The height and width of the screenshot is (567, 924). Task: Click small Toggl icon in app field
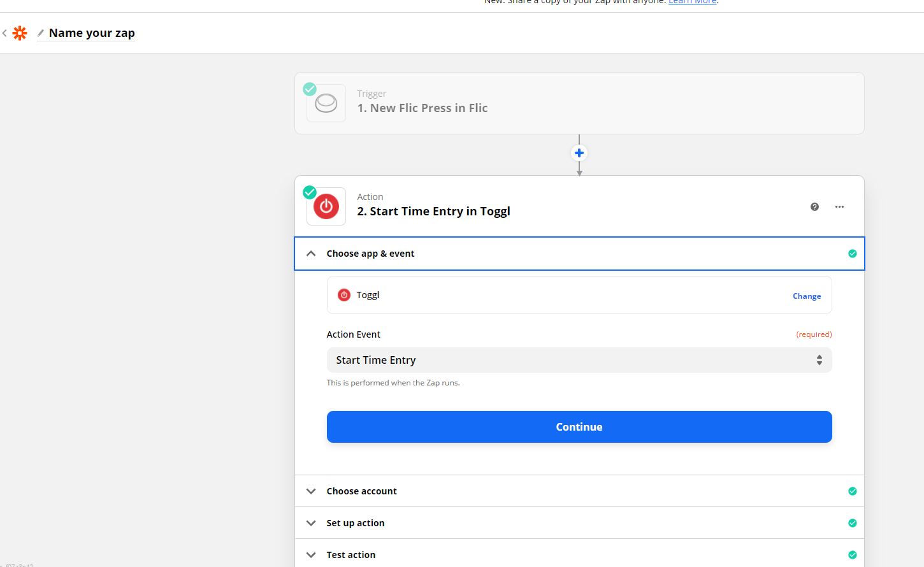pos(343,295)
